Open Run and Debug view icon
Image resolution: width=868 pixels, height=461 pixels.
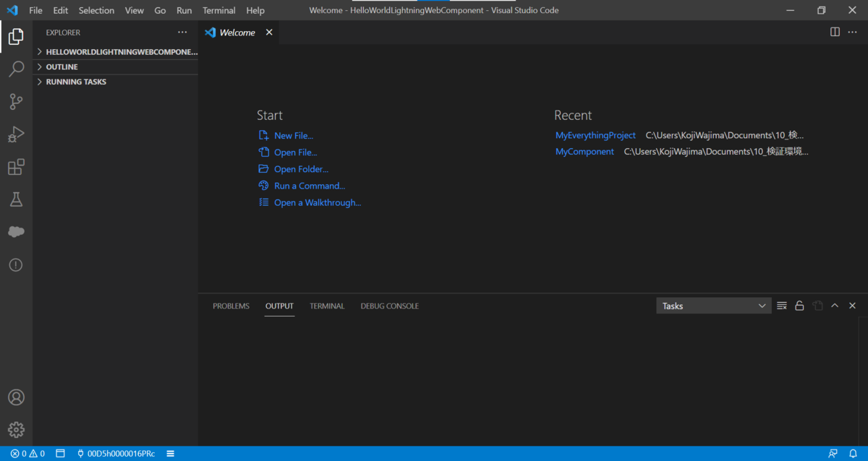(x=16, y=134)
